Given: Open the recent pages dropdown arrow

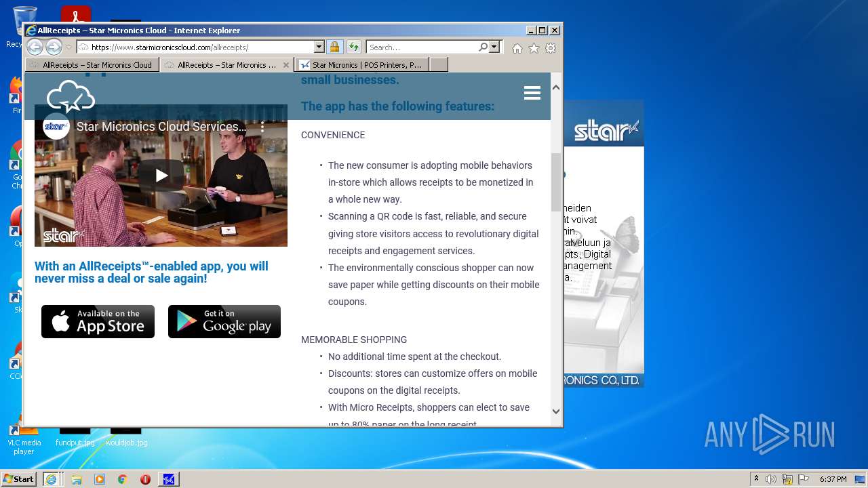Looking at the screenshot, I should [x=68, y=47].
